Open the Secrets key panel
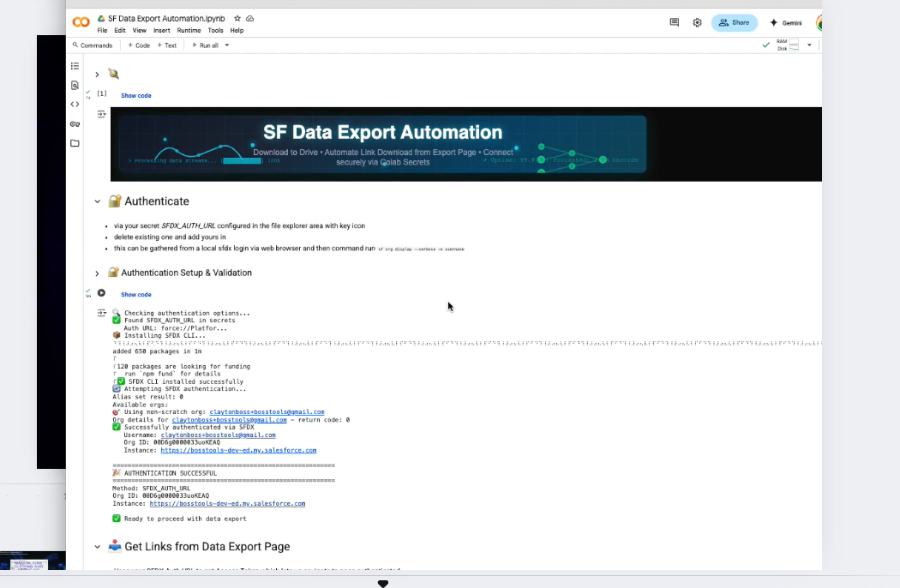 click(75, 124)
